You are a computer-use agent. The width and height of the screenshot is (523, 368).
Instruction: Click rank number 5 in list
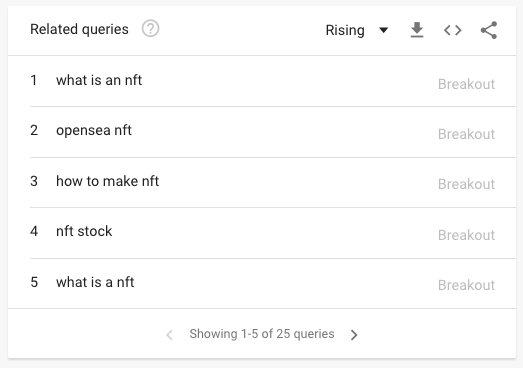pyautogui.click(x=34, y=282)
